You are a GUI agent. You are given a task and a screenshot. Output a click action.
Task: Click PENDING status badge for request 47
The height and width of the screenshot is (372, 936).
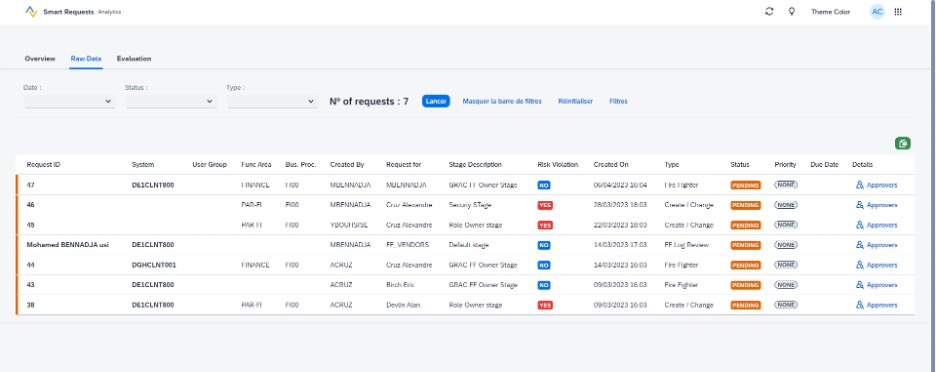tap(746, 185)
